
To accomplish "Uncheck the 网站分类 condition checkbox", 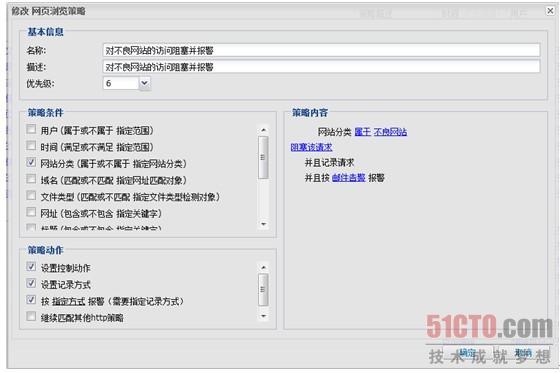I will [31, 163].
